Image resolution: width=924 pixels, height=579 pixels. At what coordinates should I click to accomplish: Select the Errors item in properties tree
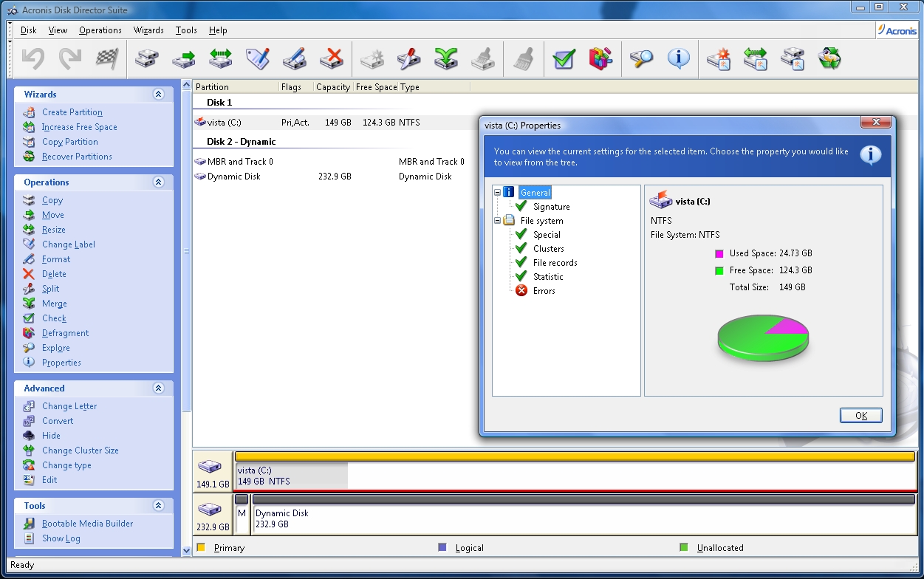click(x=544, y=291)
